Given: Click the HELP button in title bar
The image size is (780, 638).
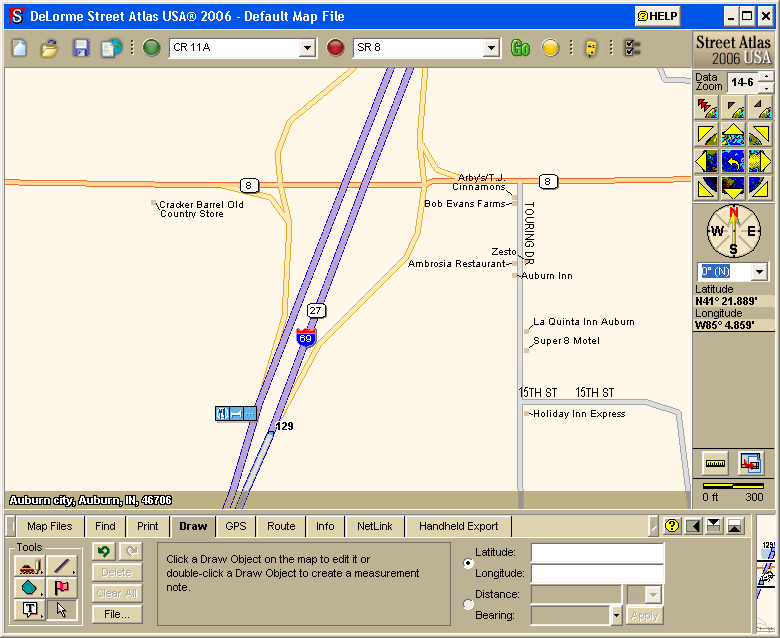Looking at the screenshot, I should pos(657,16).
